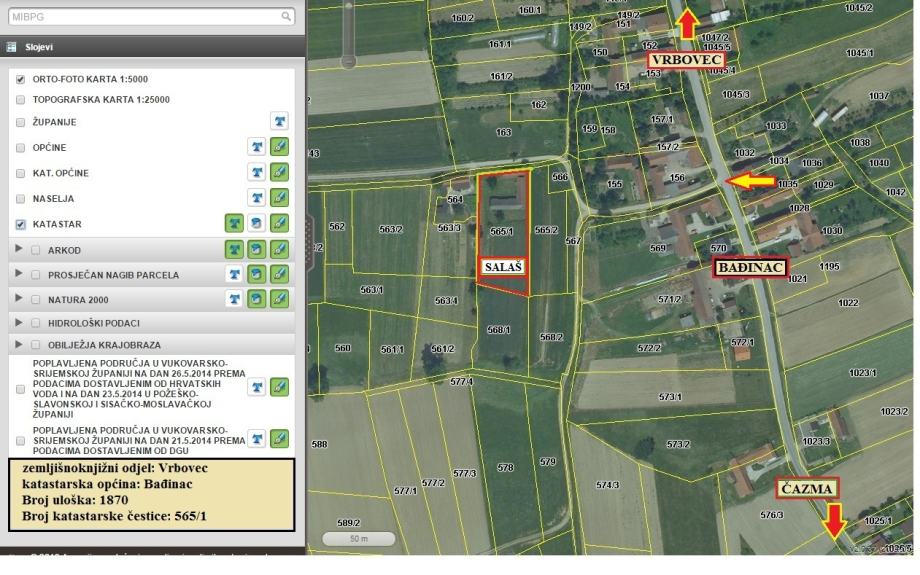The height and width of the screenshot is (575, 920).
Task: Expand the HIDROLOŠKI PODACI group
Action: [18, 322]
